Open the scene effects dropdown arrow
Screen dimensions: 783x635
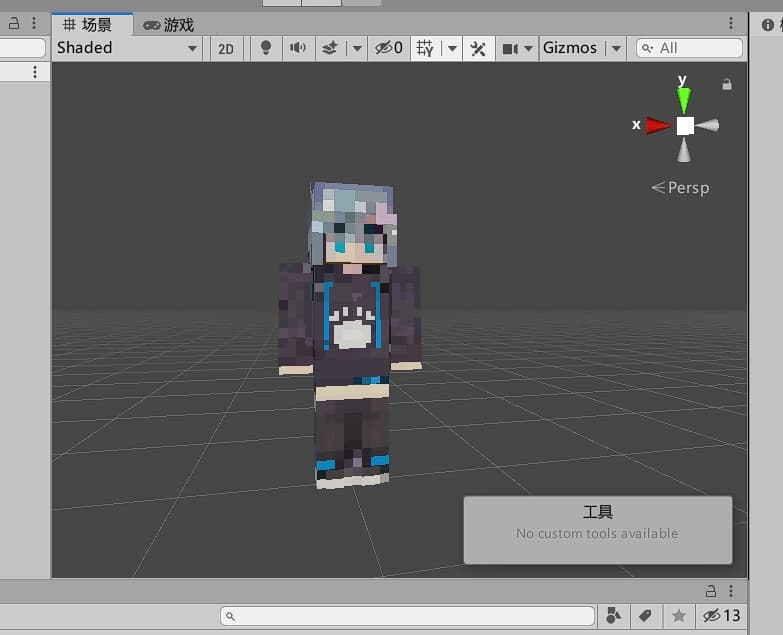(357, 48)
